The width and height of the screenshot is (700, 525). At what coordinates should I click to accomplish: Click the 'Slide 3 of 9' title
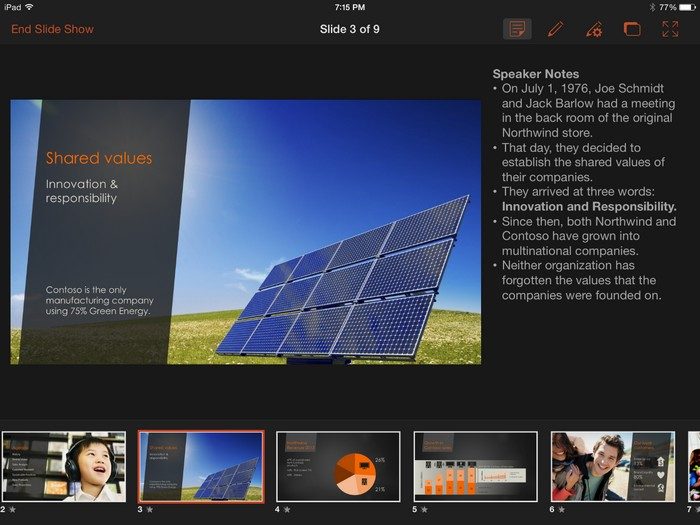[349, 29]
